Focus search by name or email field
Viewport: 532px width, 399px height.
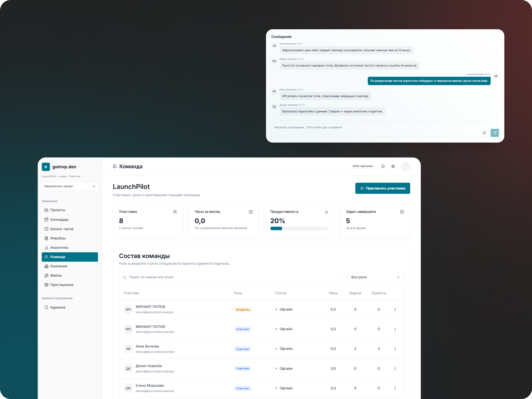231,277
